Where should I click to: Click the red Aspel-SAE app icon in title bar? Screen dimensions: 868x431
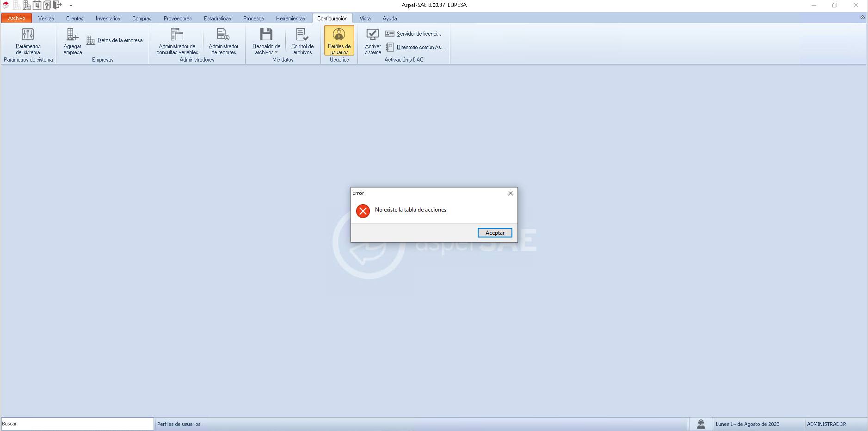tap(6, 5)
